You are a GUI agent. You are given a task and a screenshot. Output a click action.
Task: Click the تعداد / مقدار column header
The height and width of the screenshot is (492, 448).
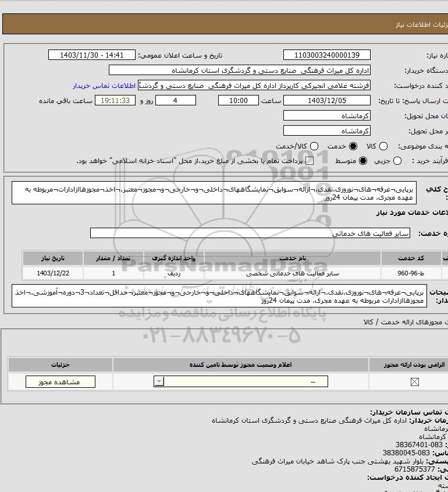point(113,258)
